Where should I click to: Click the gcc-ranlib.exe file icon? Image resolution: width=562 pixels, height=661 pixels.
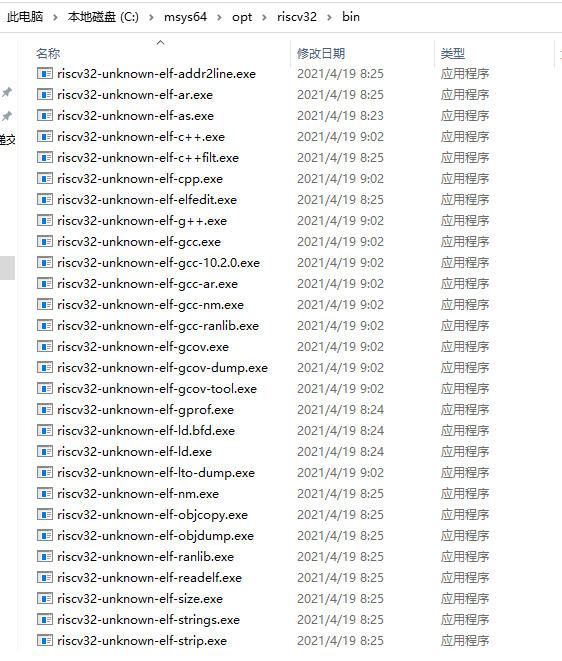(45, 325)
